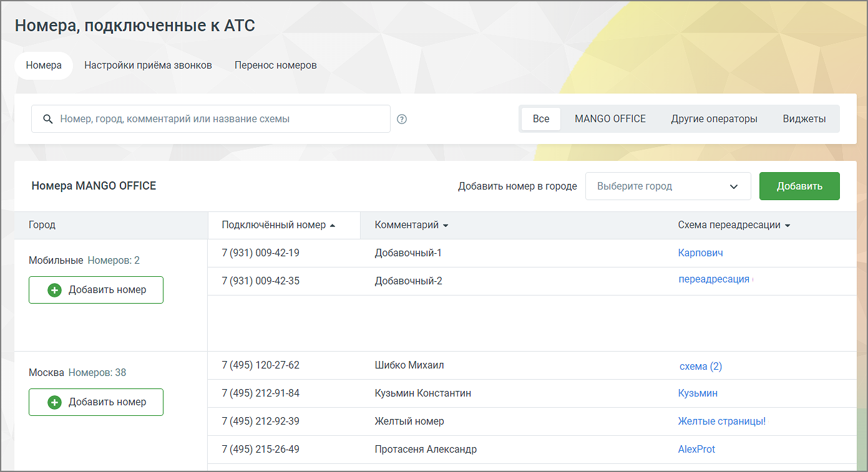Switch to Настройки приёма звонков tab

[149, 65]
